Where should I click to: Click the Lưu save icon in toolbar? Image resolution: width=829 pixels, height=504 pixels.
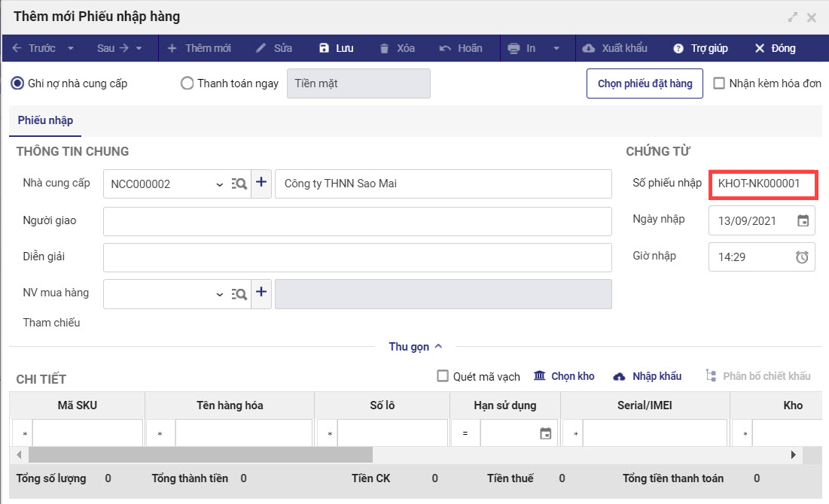(x=325, y=48)
